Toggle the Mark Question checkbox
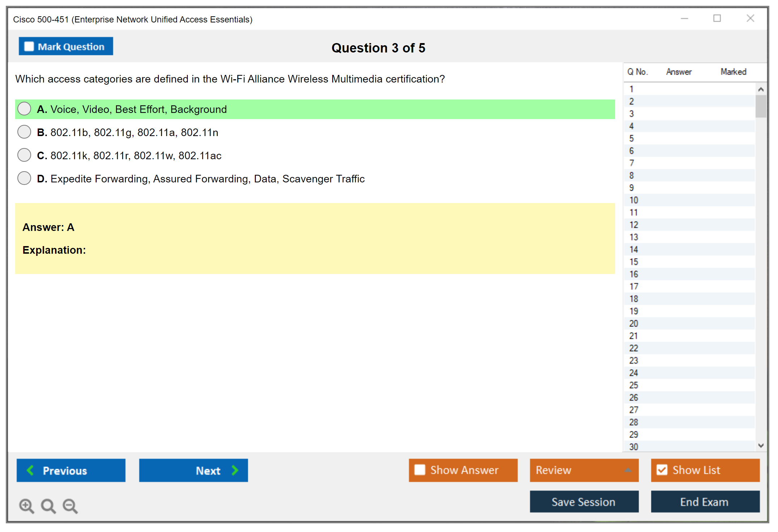This screenshot has height=532, width=778. [29, 47]
